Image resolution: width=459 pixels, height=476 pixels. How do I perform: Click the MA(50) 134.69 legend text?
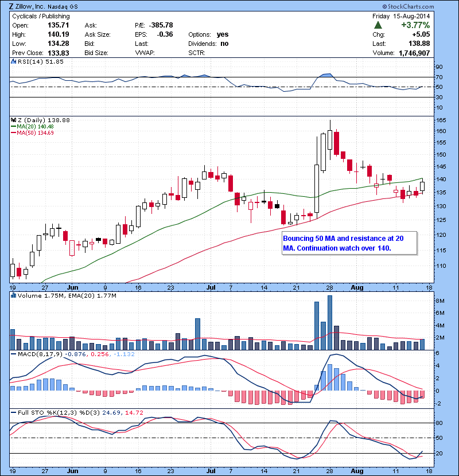pyautogui.click(x=35, y=133)
